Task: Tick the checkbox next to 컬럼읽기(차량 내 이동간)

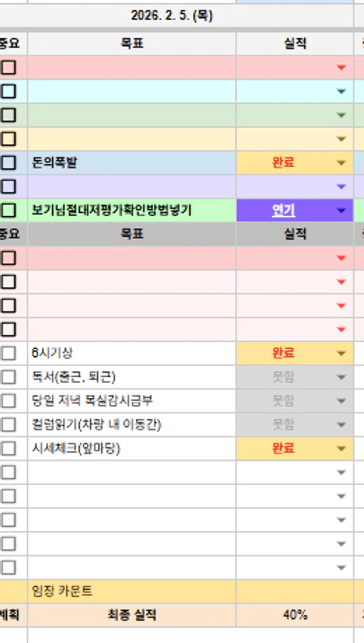Action: (9, 425)
